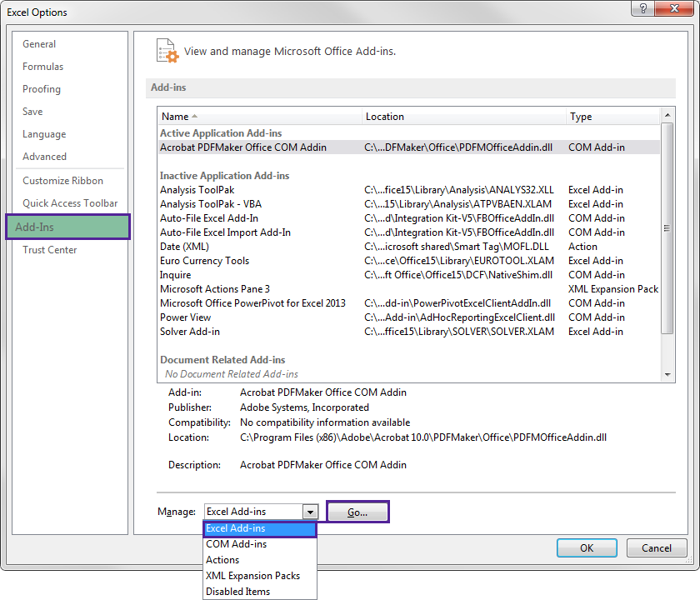
Task: Click the MOFL.DLL location cell
Action: point(457,247)
